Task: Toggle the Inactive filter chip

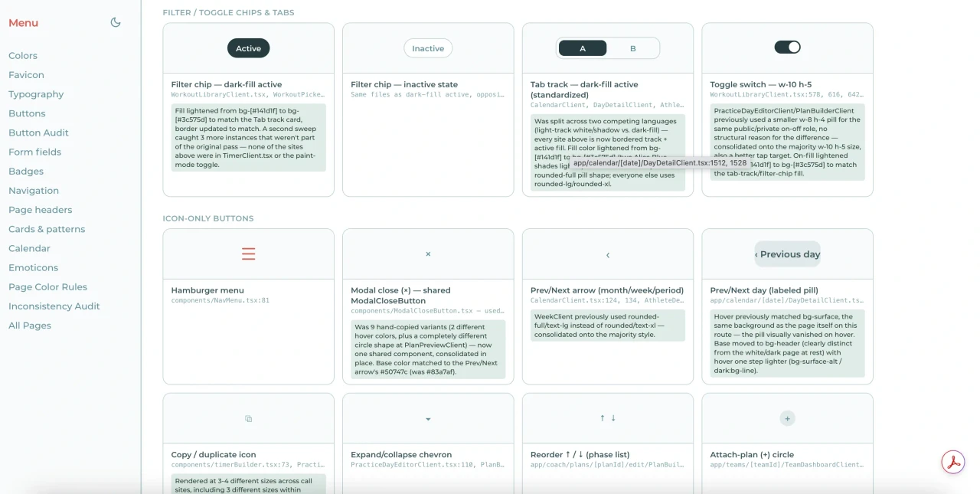Action: point(428,48)
